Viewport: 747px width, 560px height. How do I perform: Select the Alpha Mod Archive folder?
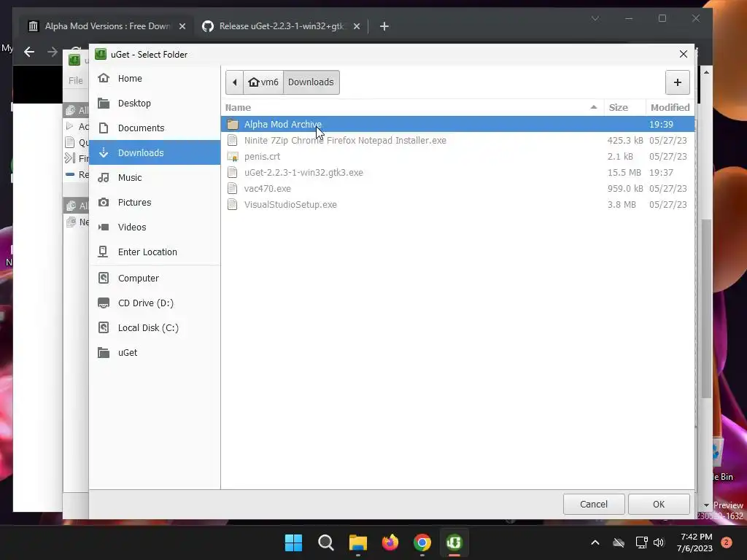[x=457, y=124]
